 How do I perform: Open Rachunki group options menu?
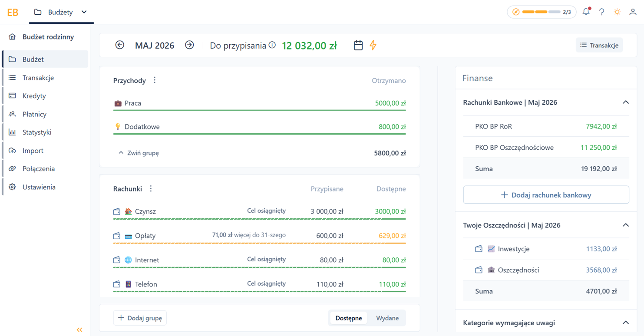[x=151, y=189]
